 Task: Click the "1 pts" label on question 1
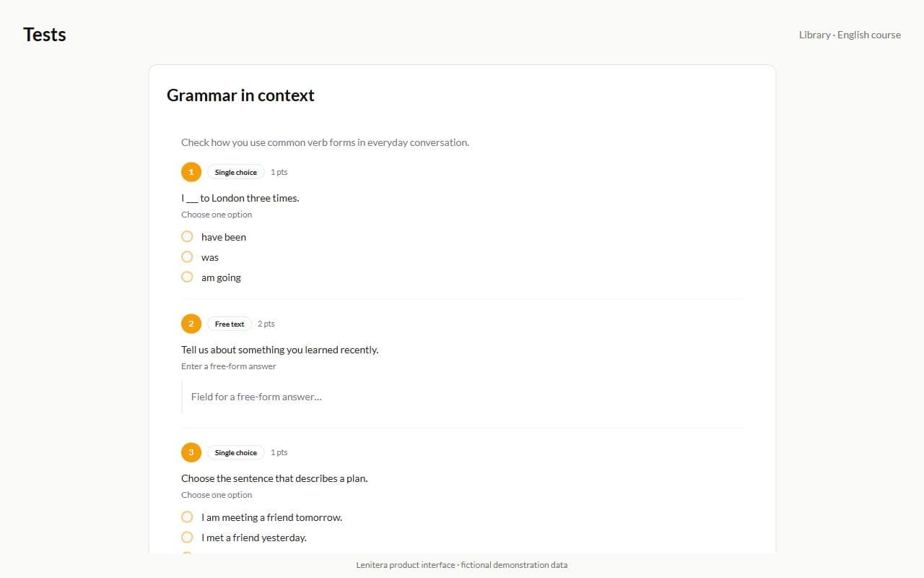point(279,172)
